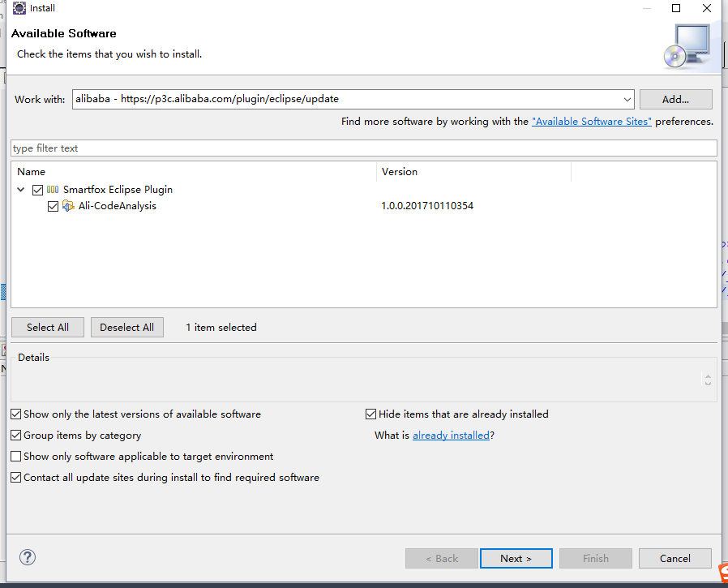Close the Install dialog window

coord(707,8)
